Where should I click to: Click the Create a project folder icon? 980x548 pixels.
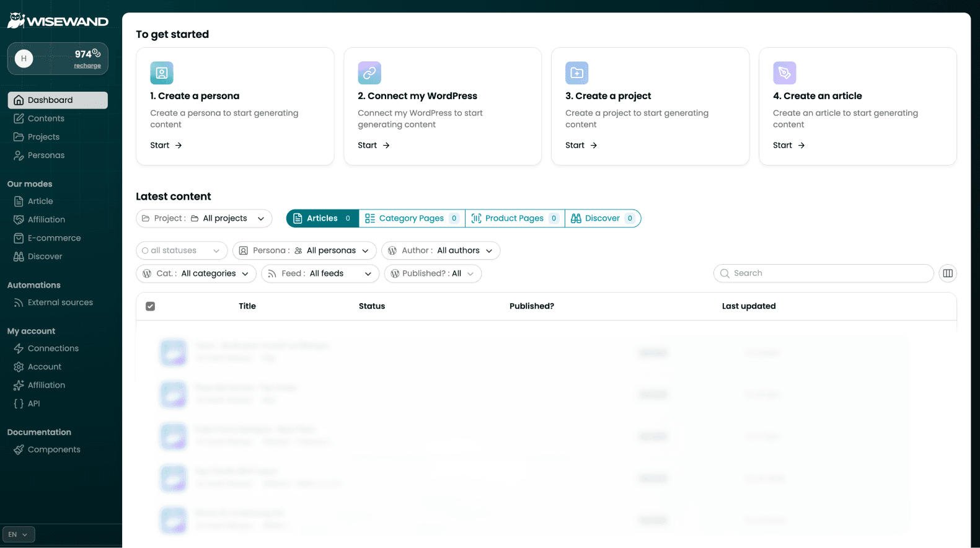pyautogui.click(x=576, y=73)
